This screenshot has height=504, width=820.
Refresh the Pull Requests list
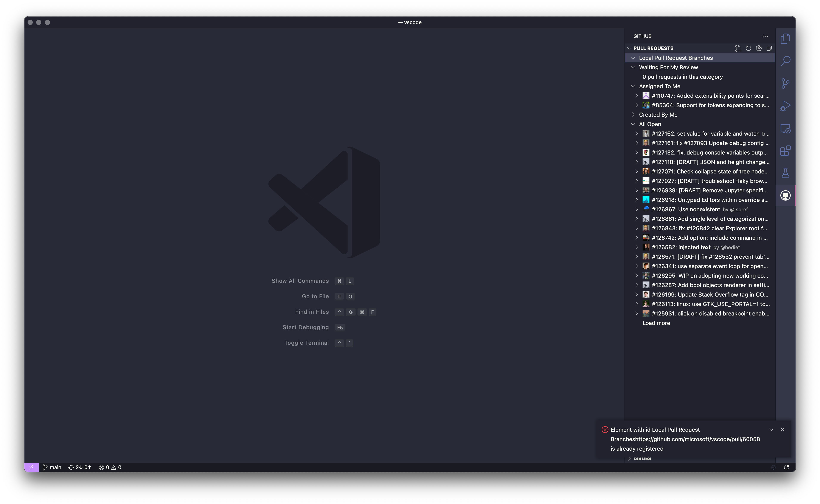pos(749,48)
